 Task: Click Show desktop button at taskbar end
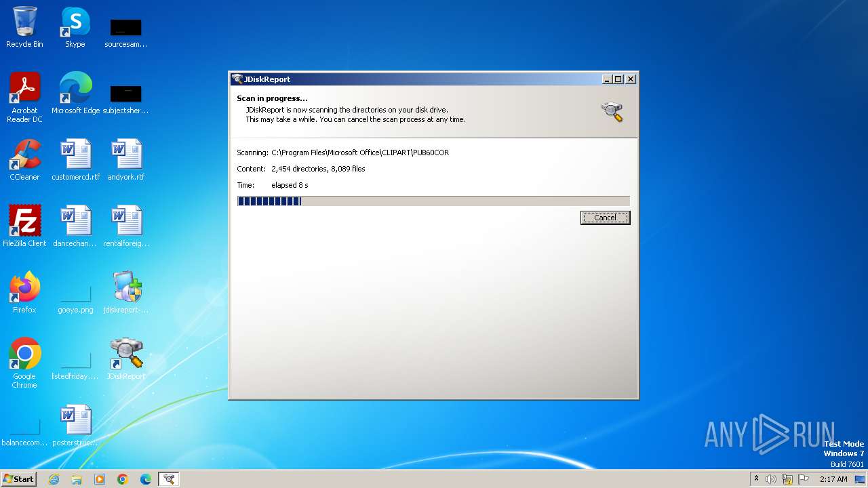tap(861, 479)
